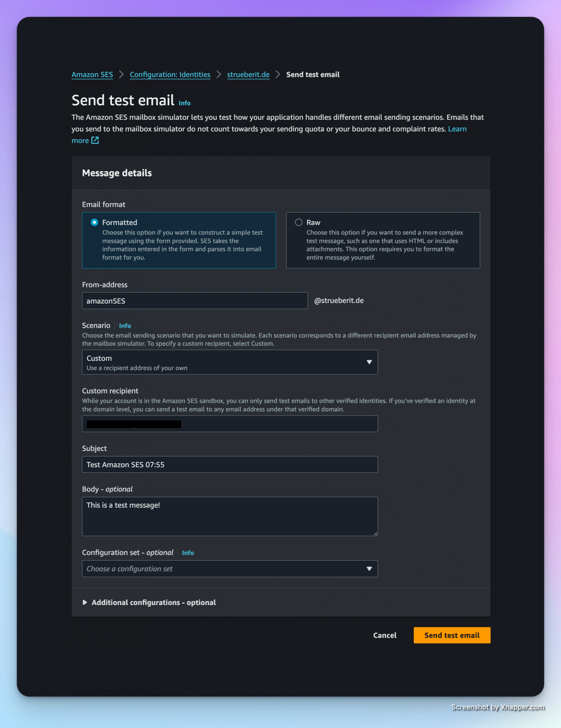Click into the Body message textarea

229,516
